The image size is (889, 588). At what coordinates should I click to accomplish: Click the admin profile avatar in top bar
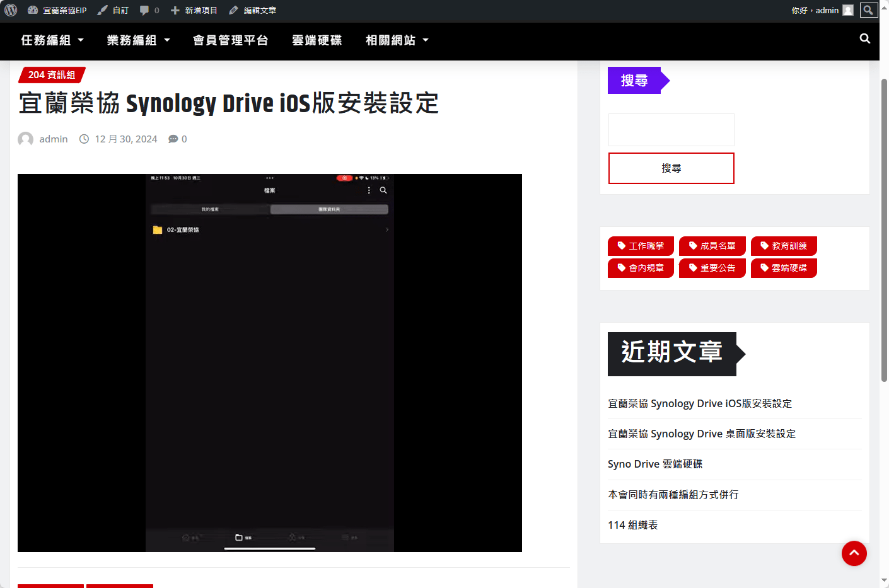[848, 10]
